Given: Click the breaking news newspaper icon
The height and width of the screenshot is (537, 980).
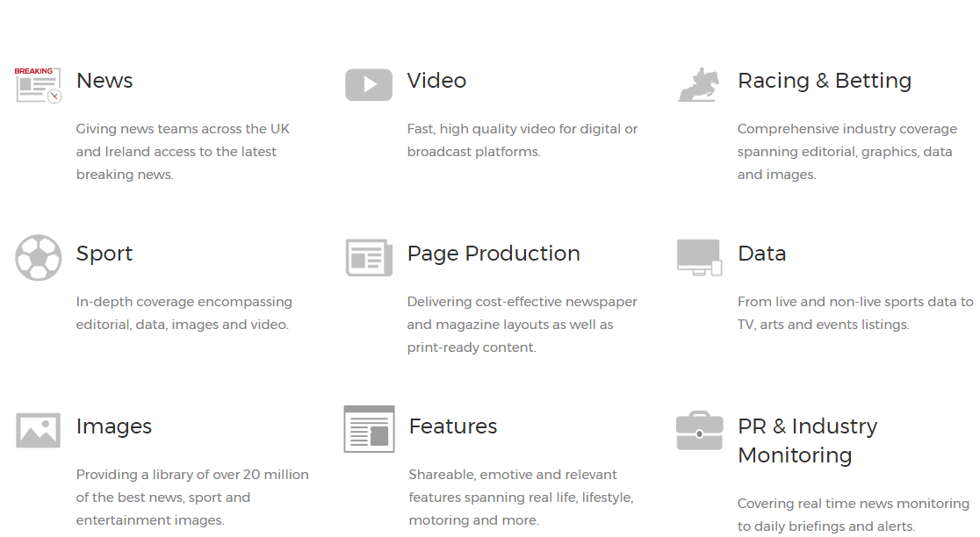Looking at the screenshot, I should [39, 85].
